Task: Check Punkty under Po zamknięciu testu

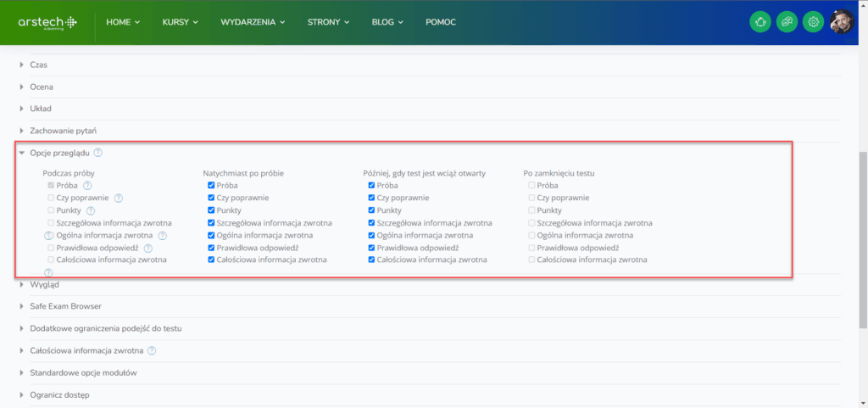Action: click(x=531, y=210)
